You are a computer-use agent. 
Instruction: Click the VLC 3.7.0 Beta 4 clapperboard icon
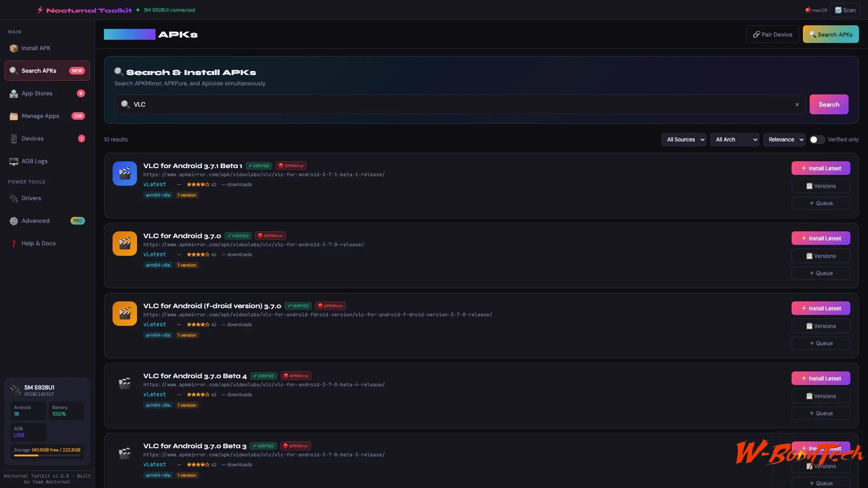click(x=125, y=383)
